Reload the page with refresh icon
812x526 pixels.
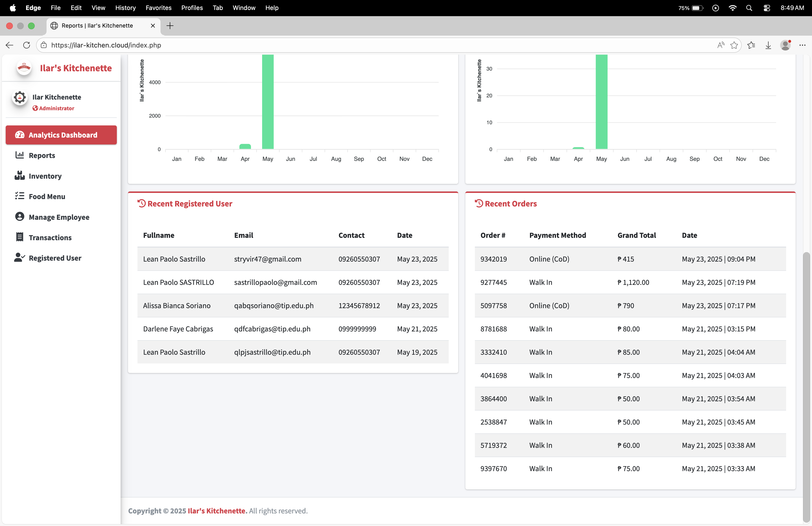coord(26,45)
